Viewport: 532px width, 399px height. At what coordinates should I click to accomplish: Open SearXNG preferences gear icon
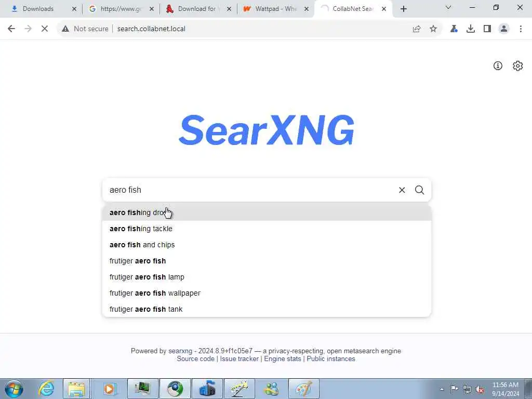(x=517, y=66)
